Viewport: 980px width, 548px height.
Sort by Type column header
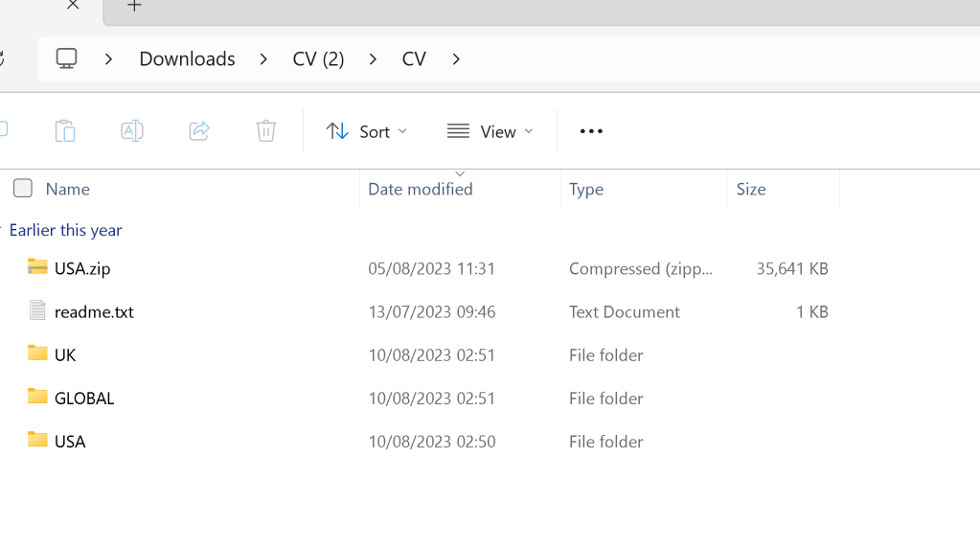point(586,189)
